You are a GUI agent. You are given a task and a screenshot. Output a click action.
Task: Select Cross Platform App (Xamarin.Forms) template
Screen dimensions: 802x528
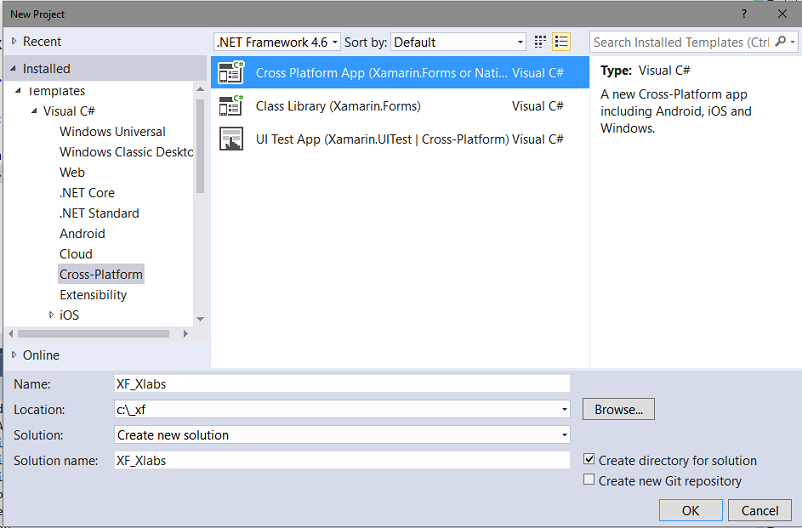(400, 72)
